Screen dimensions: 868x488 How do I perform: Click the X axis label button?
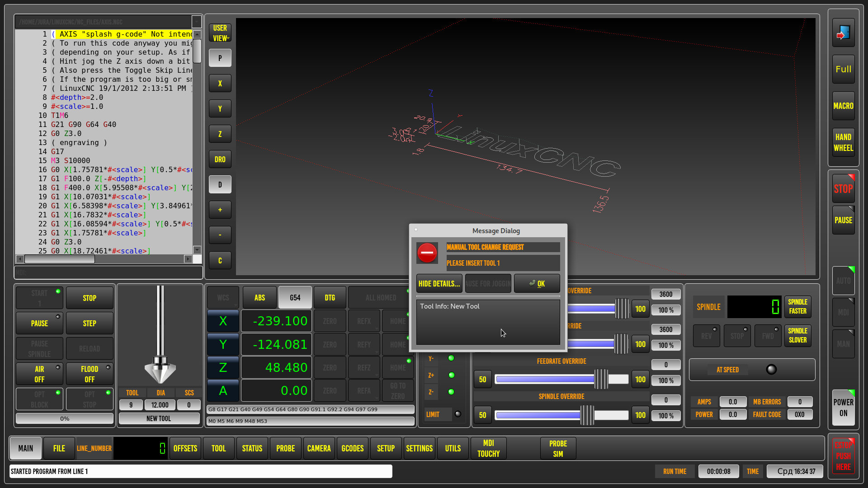(223, 321)
